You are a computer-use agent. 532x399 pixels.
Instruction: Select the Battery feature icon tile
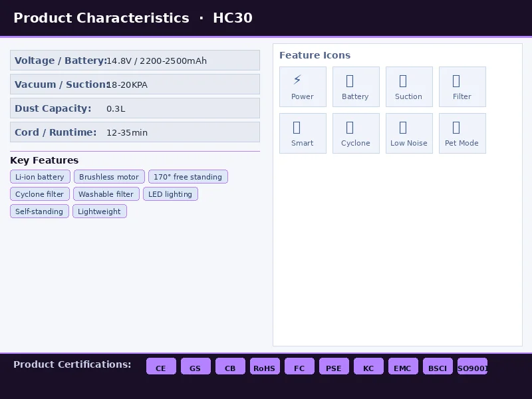pyautogui.click(x=356, y=87)
